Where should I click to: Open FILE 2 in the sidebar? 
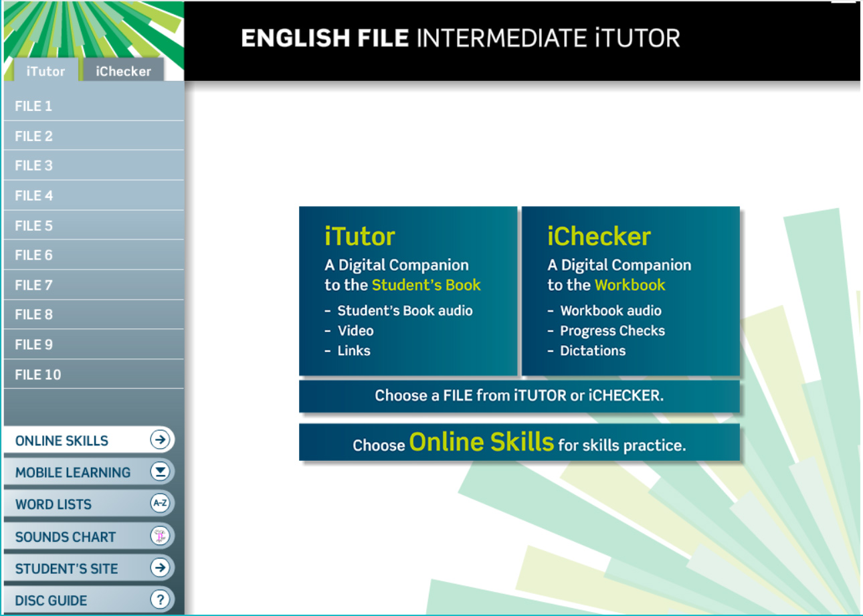94,136
